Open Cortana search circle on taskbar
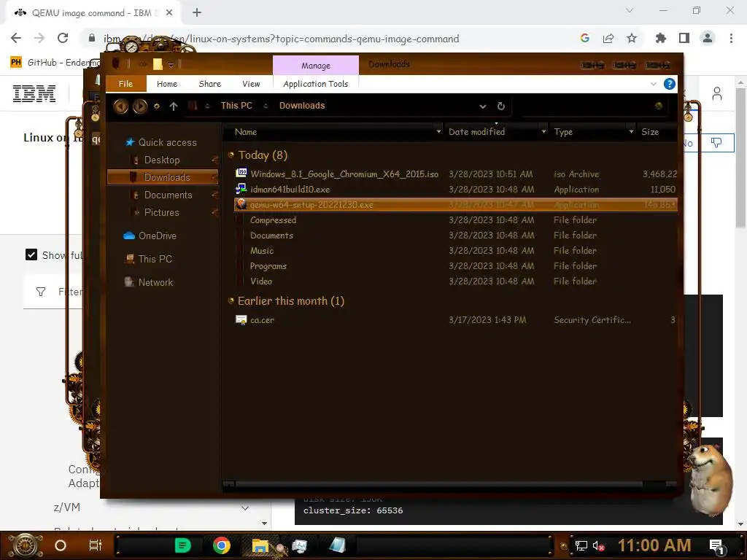This screenshot has height=560, width=747. (x=61, y=545)
